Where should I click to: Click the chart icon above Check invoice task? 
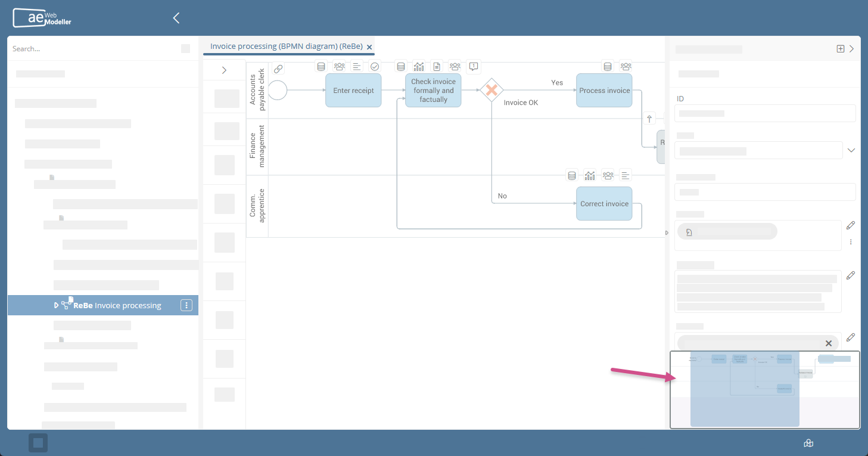tap(419, 67)
